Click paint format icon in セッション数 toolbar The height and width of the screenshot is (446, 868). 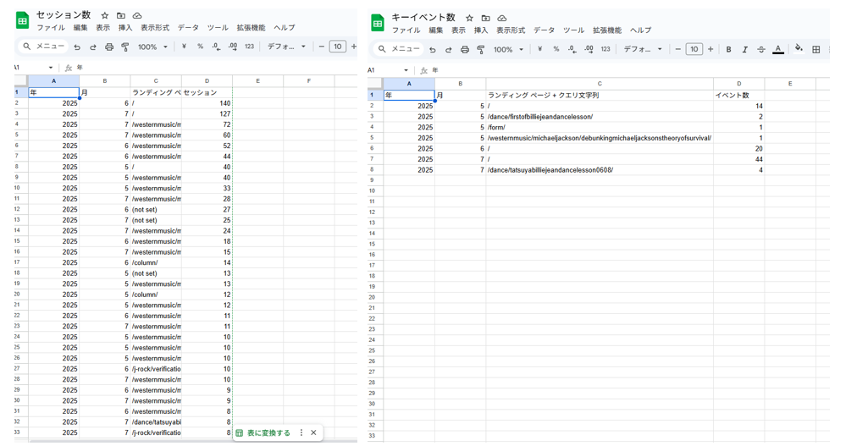pos(125,47)
